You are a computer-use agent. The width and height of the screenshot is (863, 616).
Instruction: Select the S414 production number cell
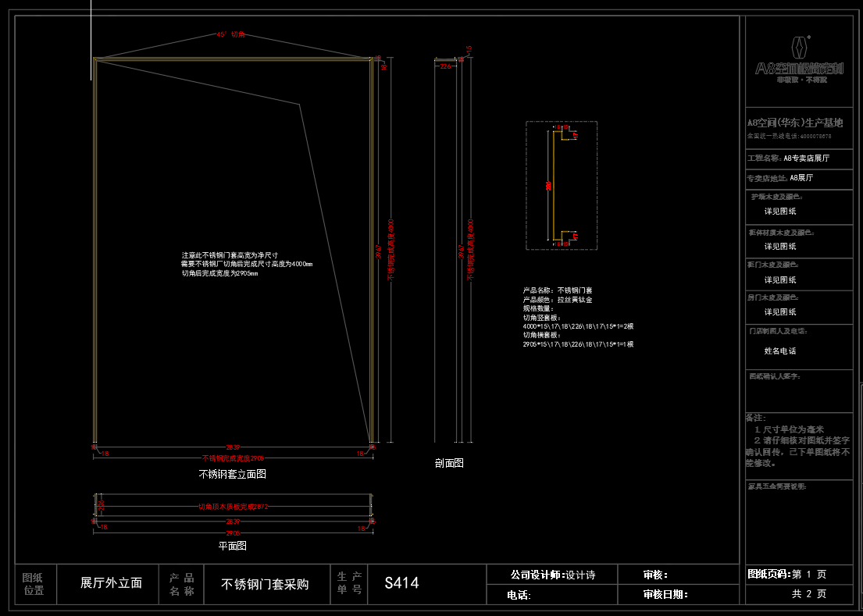pos(401,583)
